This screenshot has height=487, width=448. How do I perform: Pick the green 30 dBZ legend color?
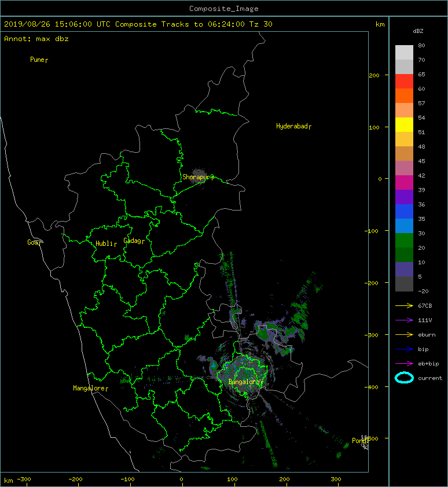point(404,240)
